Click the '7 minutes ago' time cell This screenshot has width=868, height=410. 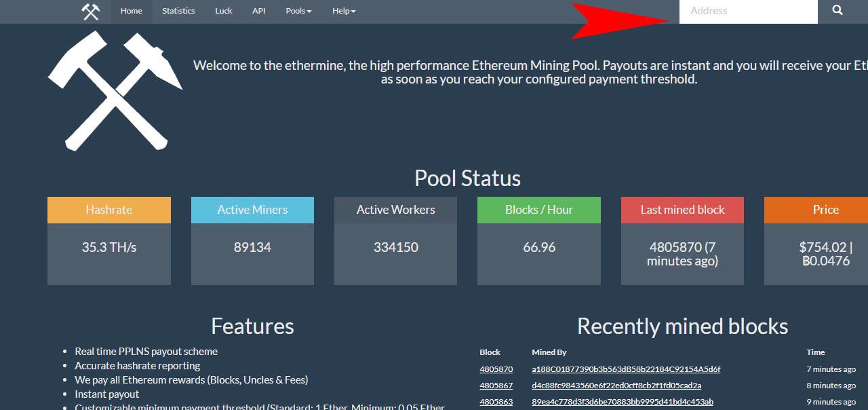831,369
